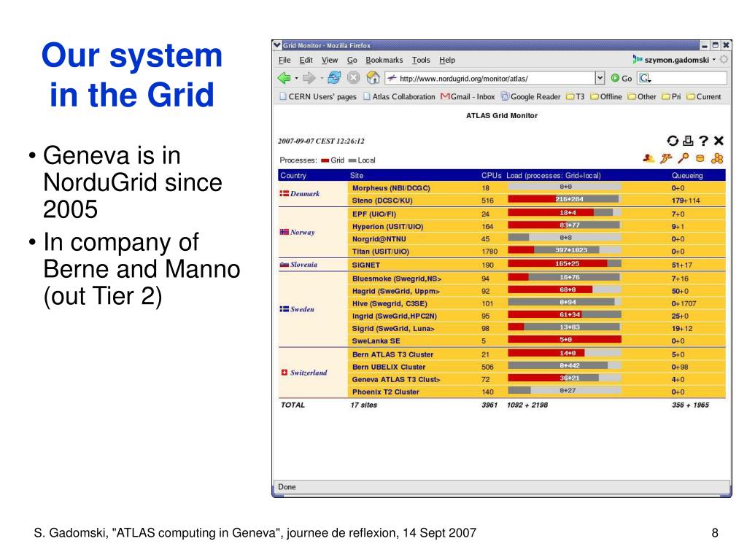The image size is (747, 560).
Task: Click the green Go button beside URL
Action: 622,78
